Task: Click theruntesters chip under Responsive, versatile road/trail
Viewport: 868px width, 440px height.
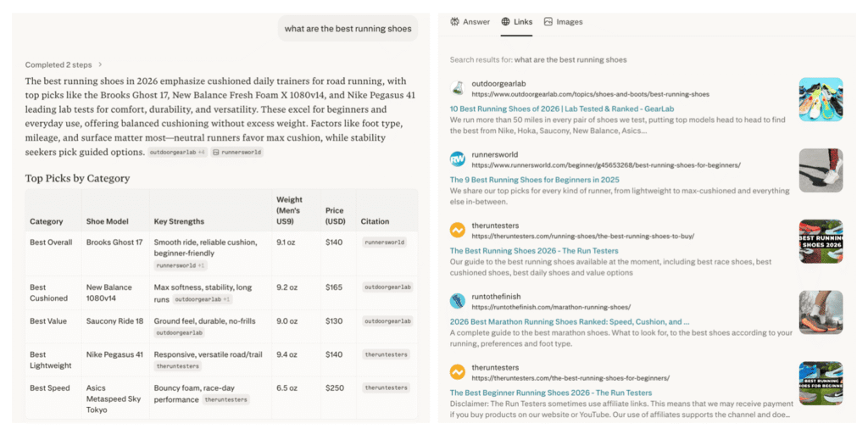Action: pos(178,366)
